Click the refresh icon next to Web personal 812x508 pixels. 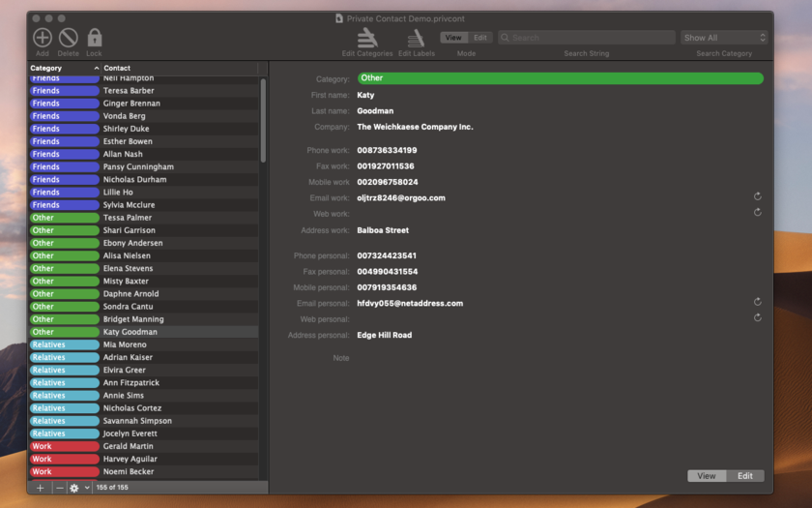(x=757, y=317)
